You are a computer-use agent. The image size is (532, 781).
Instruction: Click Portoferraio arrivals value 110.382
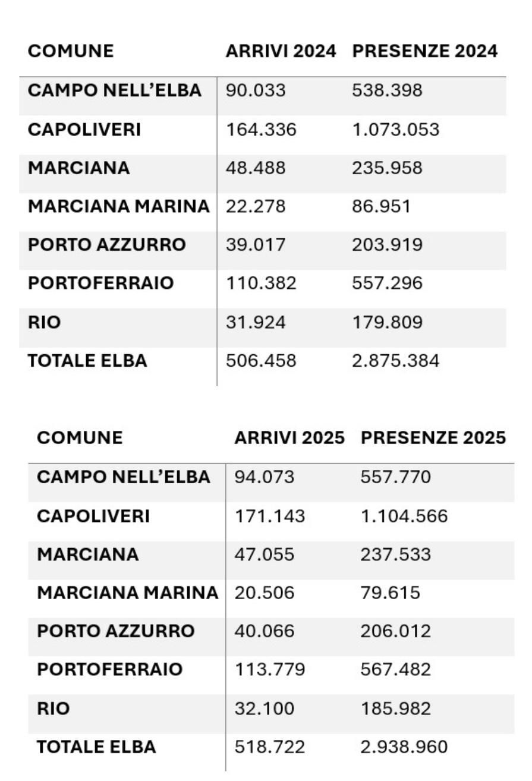click(x=260, y=284)
